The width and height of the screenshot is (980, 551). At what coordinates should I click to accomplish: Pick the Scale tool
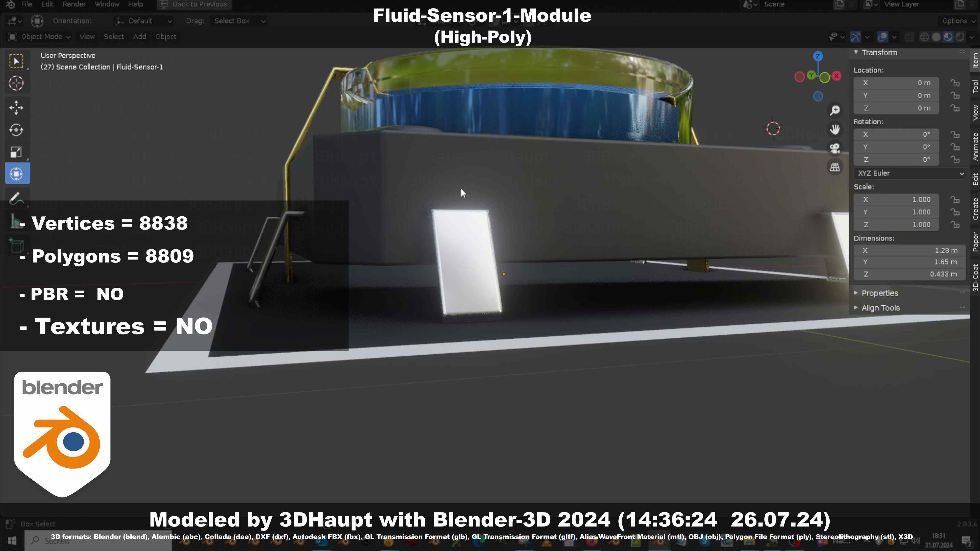(x=16, y=152)
